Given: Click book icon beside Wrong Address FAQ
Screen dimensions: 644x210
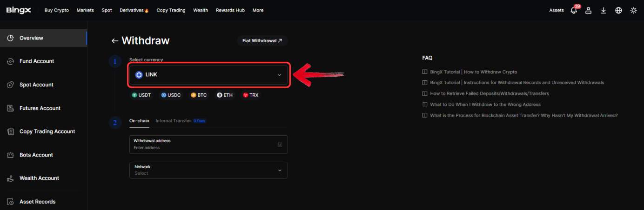Looking at the screenshot, I should coord(424,105).
